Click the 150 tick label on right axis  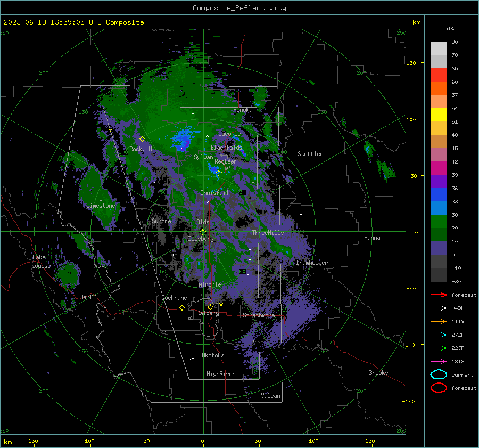click(x=411, y=63)
